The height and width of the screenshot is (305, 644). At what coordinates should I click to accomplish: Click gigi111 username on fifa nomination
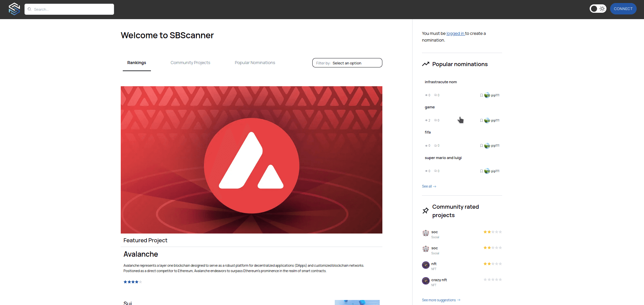pyautogui.click(x=495, y=146)
